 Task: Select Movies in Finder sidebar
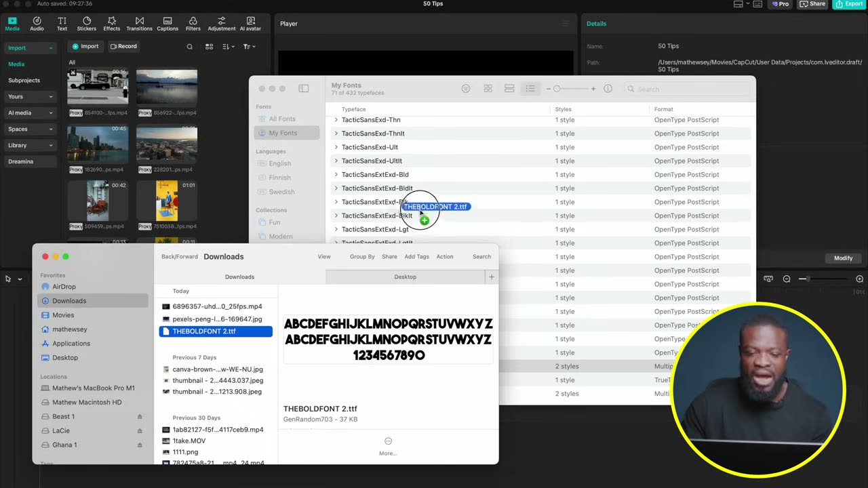click(x=63, y=315)
